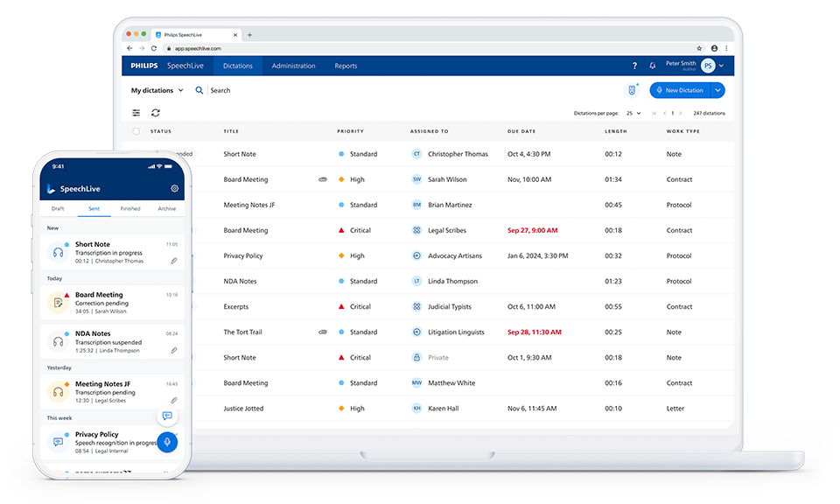Change dictations per page value 25
Image resolution: width=840 pixels, height=504 pixels.
click(633, 113)
